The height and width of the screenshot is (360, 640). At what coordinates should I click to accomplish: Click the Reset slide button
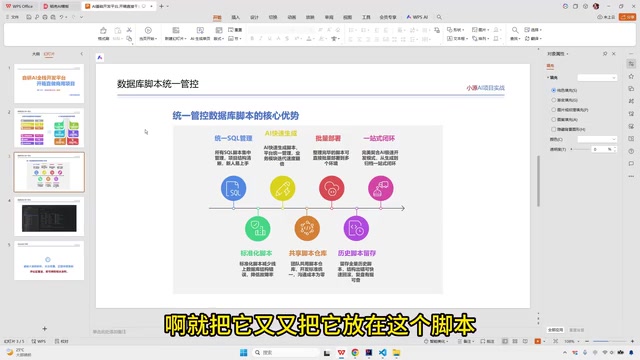point(235,30)
